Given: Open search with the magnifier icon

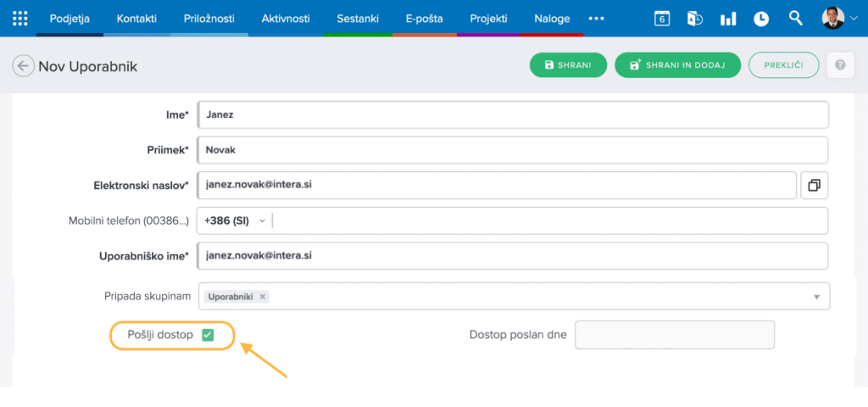Looking at the screenshot, I should (x=795, y=18).
